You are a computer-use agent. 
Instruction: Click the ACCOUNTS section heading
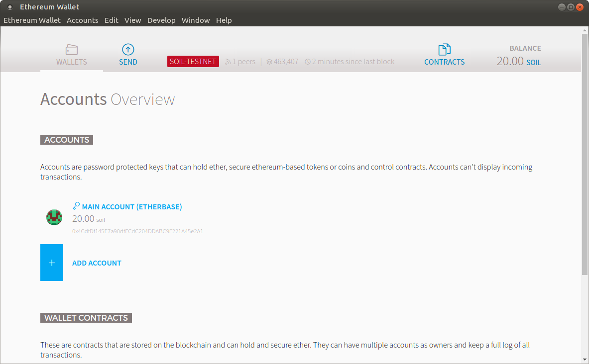point(67,140)
